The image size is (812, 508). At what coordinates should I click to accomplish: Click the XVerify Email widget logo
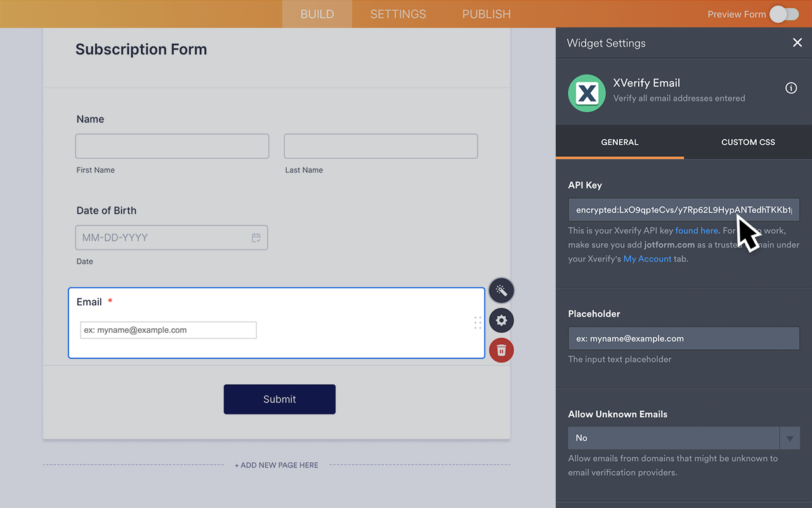(x=586, y=93)
